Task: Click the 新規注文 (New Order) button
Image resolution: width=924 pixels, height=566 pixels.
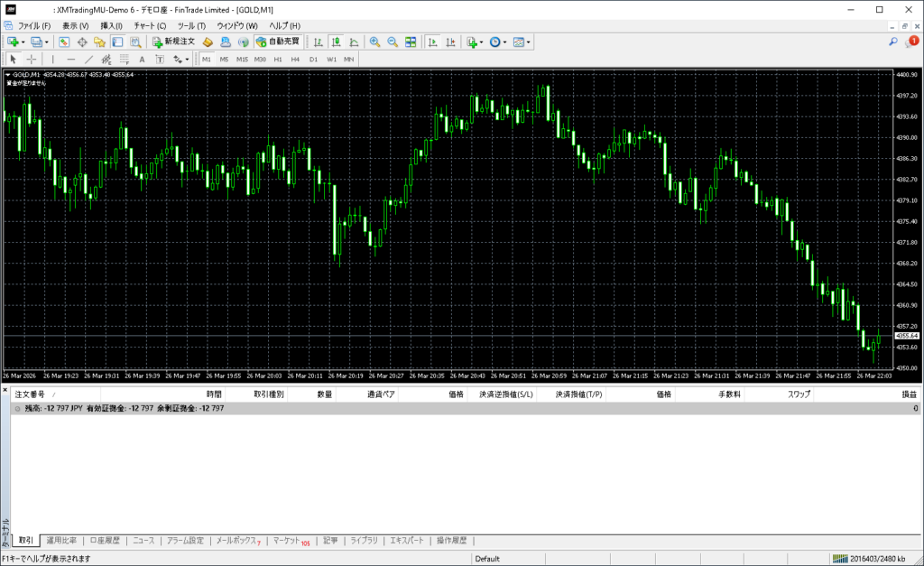Action: point(173,42)
